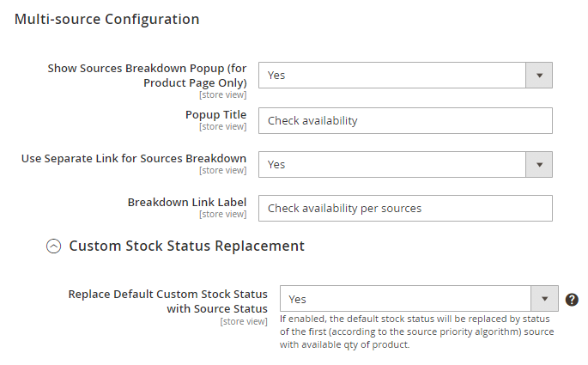Focus the Popup Title text field

click(404, 120)
